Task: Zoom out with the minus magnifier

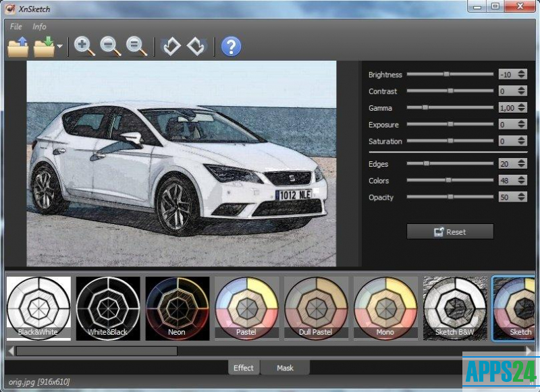Action: [x=111, y=47]
